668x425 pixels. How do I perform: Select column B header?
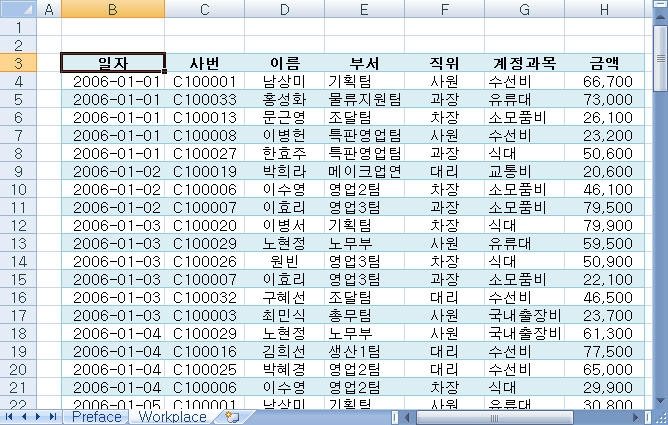pos(113,9)
